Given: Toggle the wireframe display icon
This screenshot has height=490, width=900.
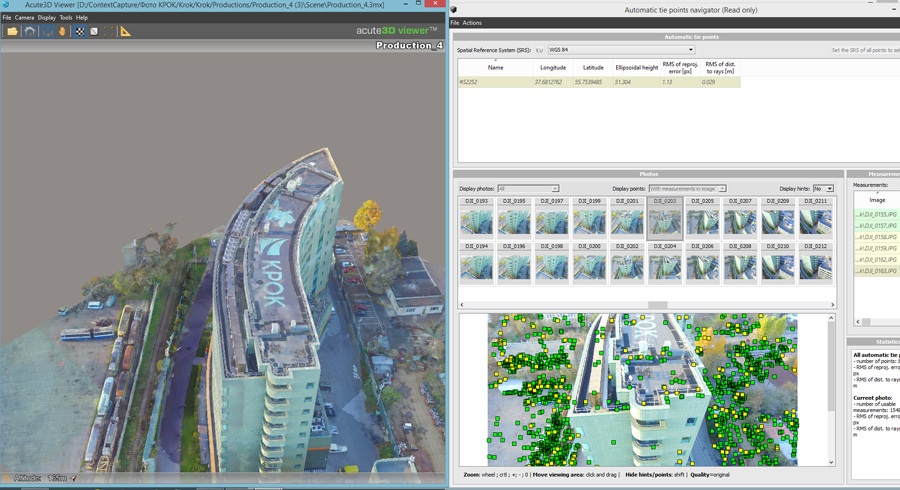Looking at the screenshot, I should pyautogui.click(x=94, y=32).
